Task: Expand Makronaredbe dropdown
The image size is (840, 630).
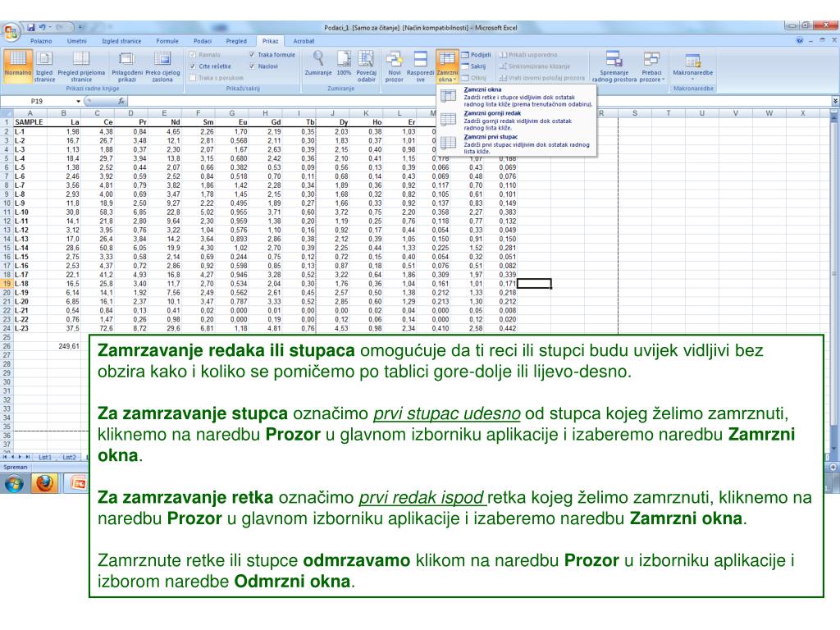Action: tap(692, 66)
